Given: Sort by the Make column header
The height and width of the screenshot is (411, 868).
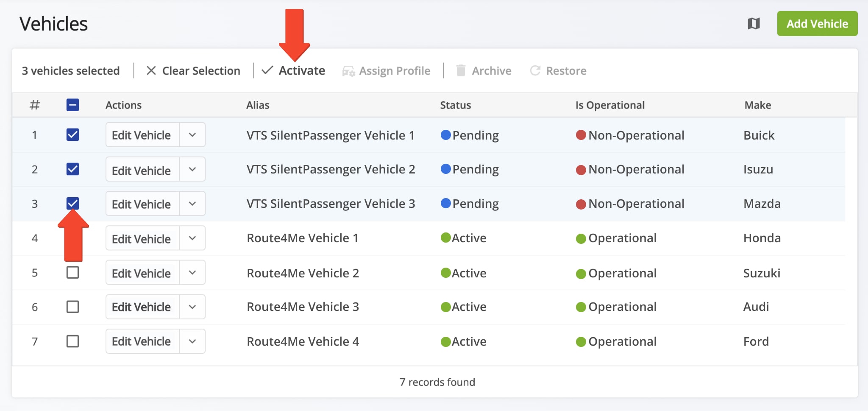Looking at the screenshot, I should pyautogui.click(x=758, y=105).
